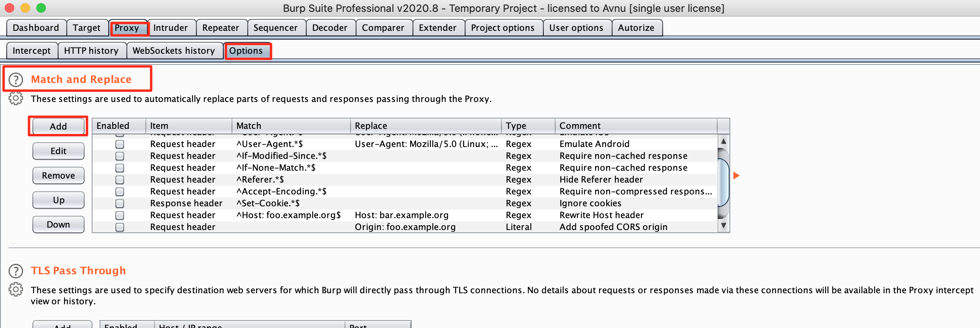Open TLS Pass Through settings gear
This screenshot has width=980, height=328.
[16, 290]
